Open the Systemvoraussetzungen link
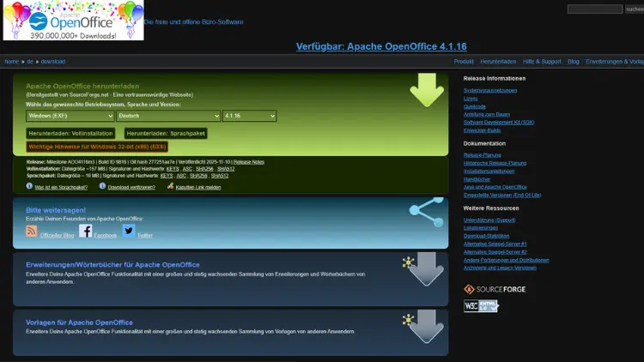This screenshot has width=644, height=362. click(489, 90)
